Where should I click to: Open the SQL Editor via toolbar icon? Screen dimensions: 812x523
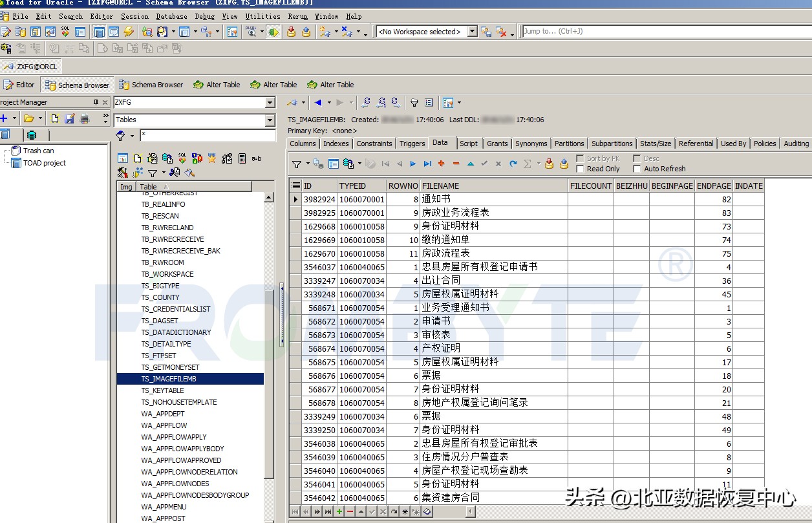coord(6,32)
